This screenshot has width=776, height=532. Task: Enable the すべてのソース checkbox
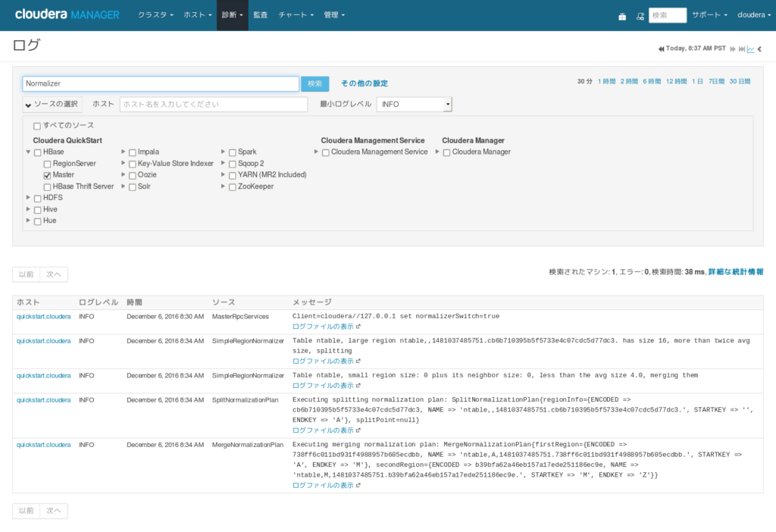tap(37, 126)
